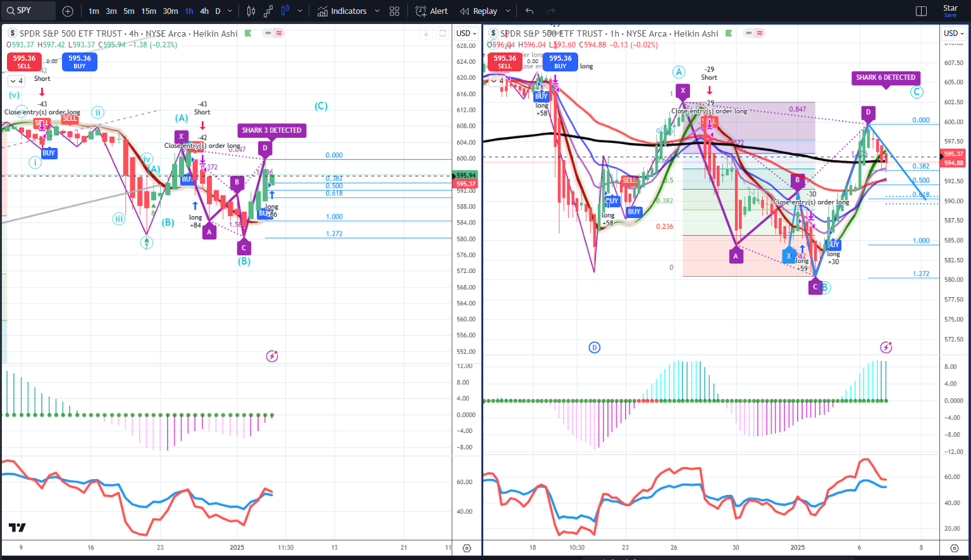The width and height of the screenshot is (971, 560).
Task: Collapse the 4 indicators legend on 1h chart
Action: (497, 81)
